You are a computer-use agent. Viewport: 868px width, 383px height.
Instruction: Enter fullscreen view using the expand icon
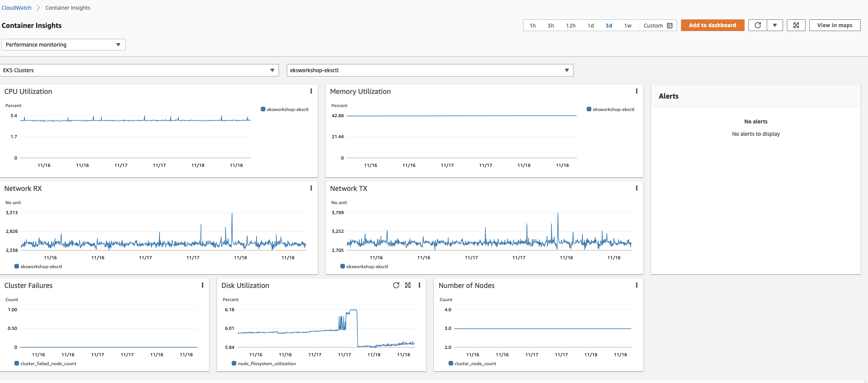tap(796, 25)
